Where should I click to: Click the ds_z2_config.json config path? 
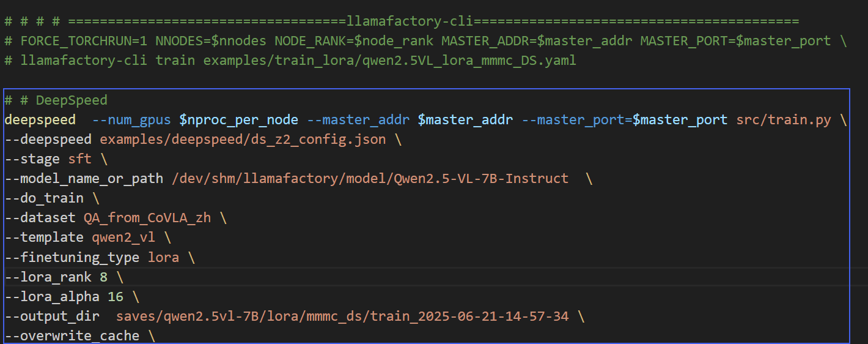(x=243, y=140)
